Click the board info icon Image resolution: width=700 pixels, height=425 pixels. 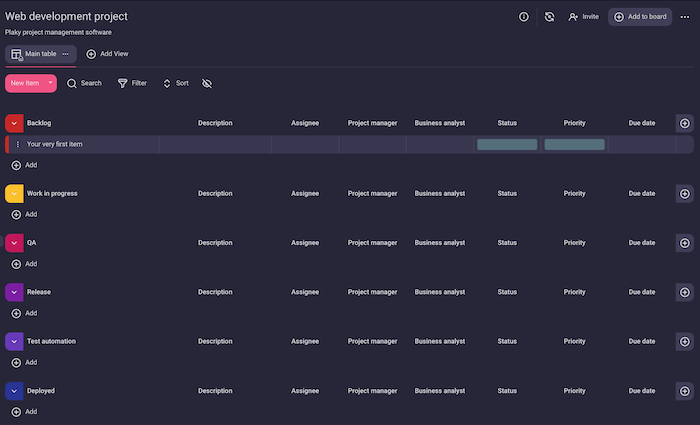pos(524,17)
